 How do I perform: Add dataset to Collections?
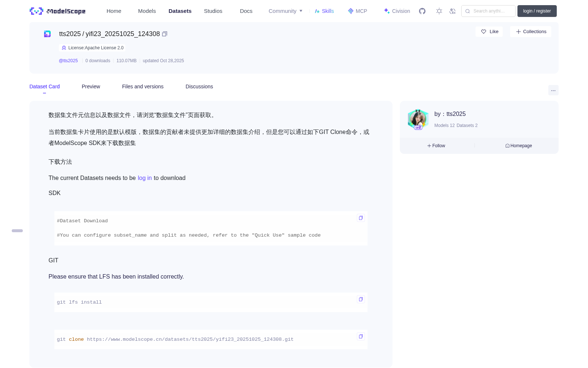(531, 32)
